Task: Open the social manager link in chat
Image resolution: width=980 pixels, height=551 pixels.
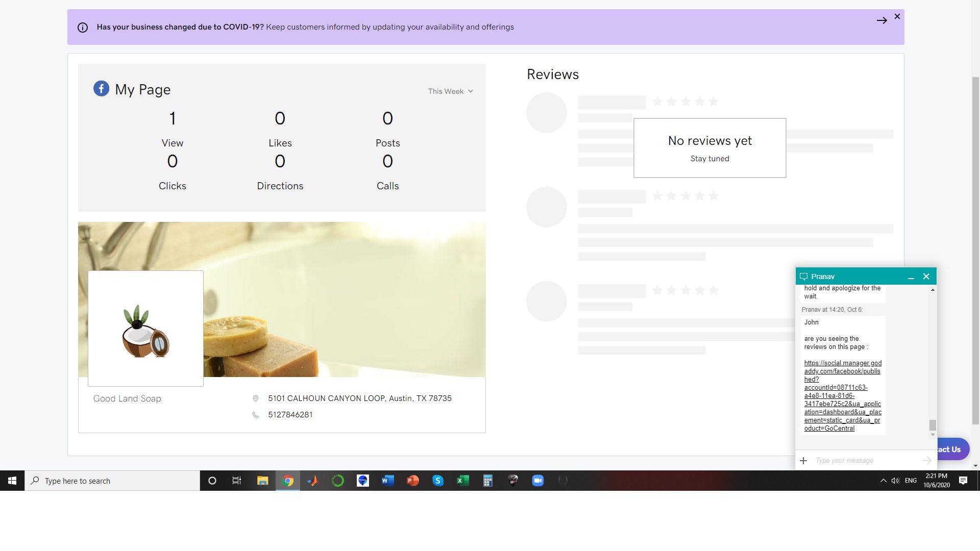Action: (843, 396)
